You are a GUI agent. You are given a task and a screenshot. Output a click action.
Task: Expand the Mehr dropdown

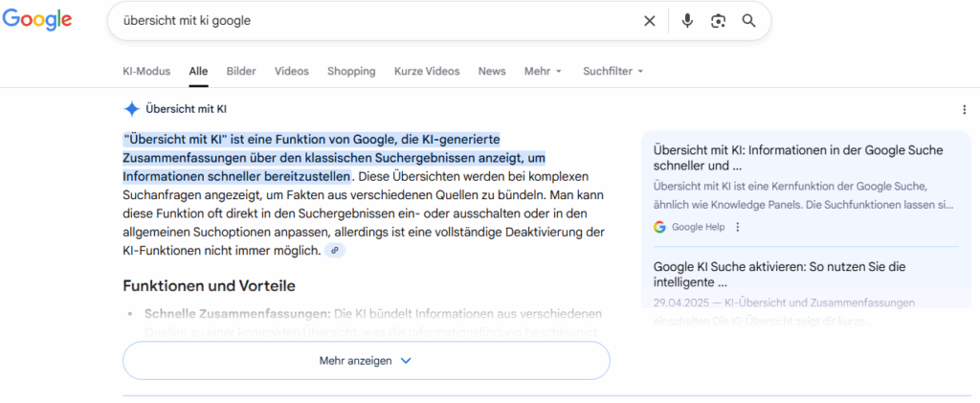point(544,71)
